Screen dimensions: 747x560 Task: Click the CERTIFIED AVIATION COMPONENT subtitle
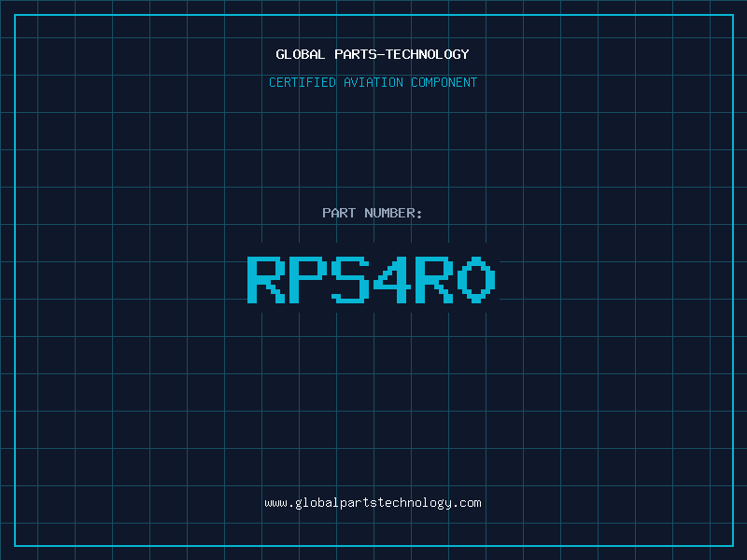373,82
